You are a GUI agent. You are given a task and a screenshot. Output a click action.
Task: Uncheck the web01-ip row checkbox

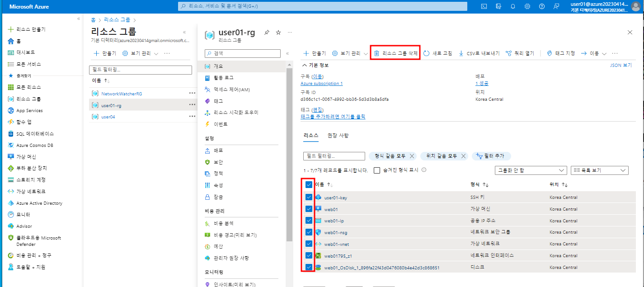(309, 221)
